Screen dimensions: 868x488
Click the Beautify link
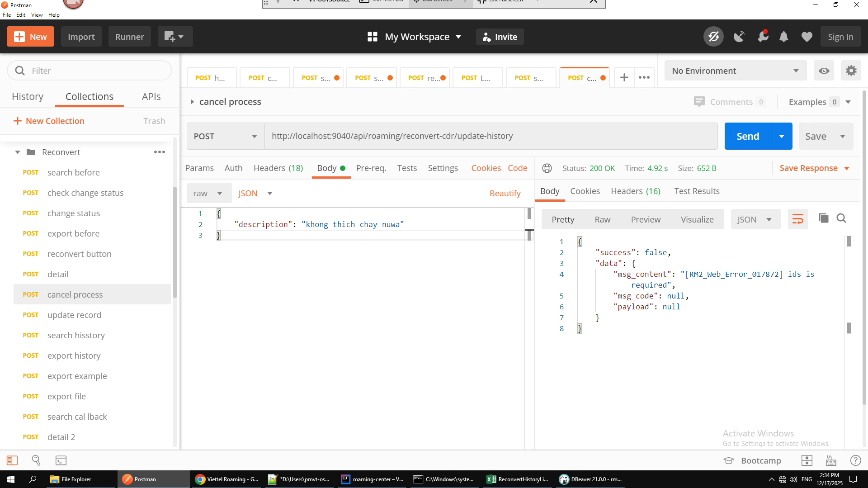pyautogui.click(x=505, y=194)
